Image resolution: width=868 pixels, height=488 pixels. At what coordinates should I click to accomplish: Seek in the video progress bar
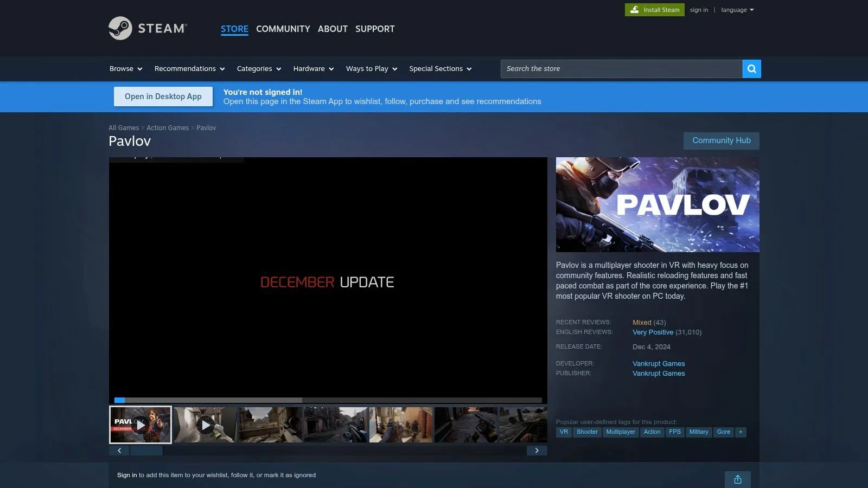coord(328,400)
